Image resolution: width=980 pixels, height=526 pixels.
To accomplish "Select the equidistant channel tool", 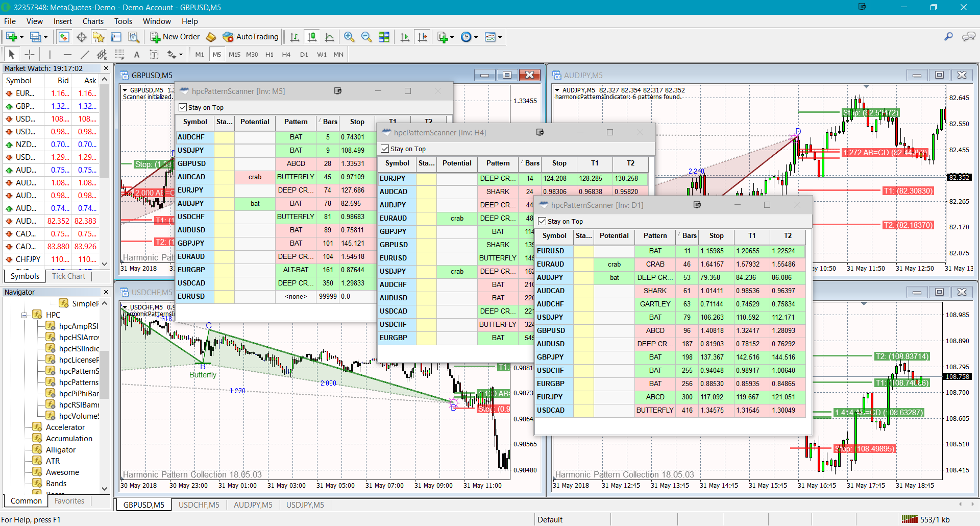I will click(102, 54).
